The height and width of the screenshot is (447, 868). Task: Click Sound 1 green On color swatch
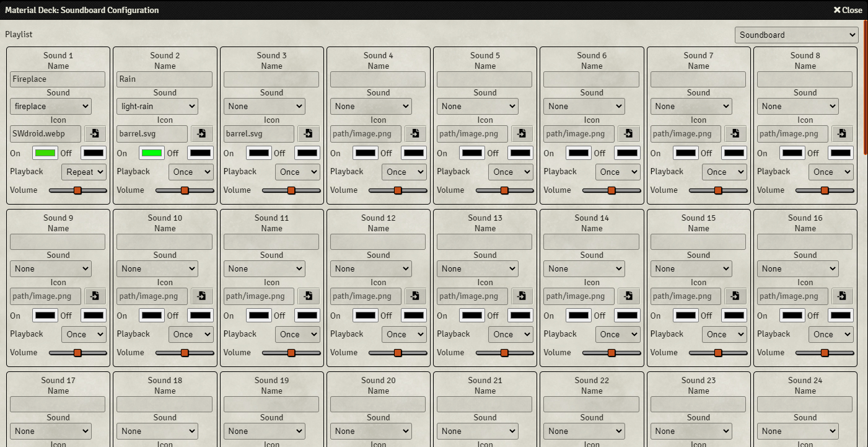click(45, 153)
